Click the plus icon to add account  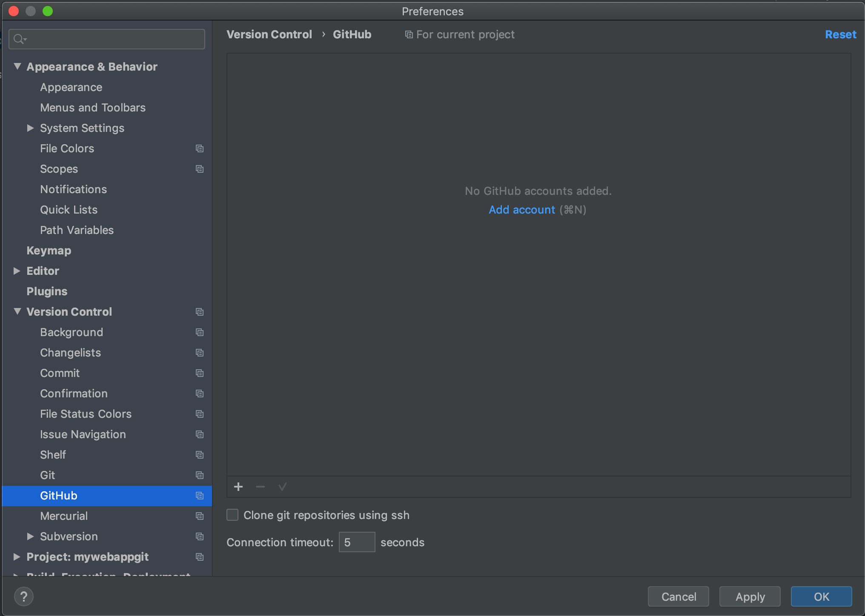click(x=238, y=487)
